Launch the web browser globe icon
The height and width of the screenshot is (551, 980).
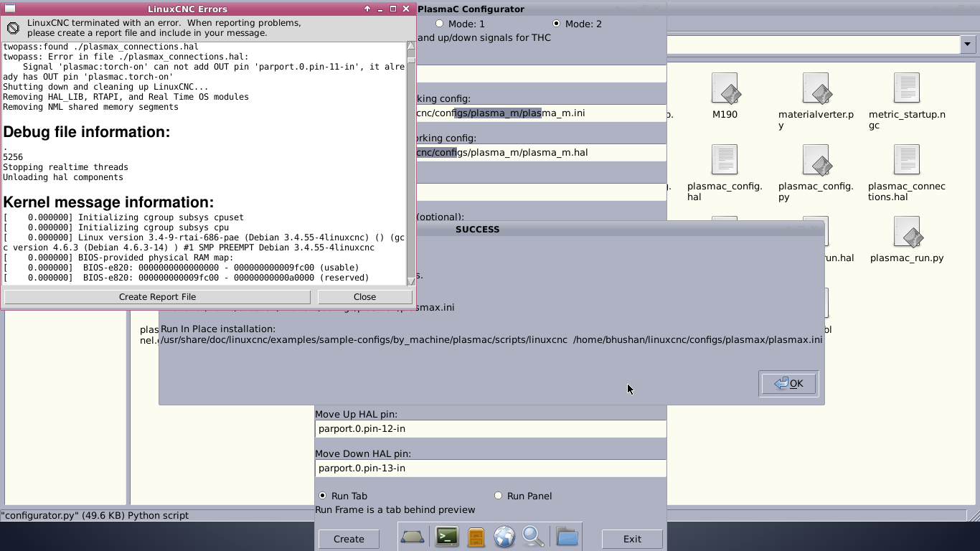click(504, 537)
